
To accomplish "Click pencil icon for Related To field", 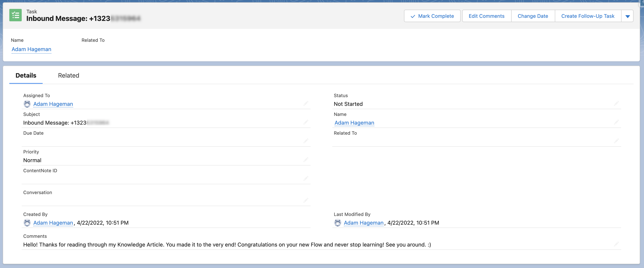I will [x=616, y=141].
